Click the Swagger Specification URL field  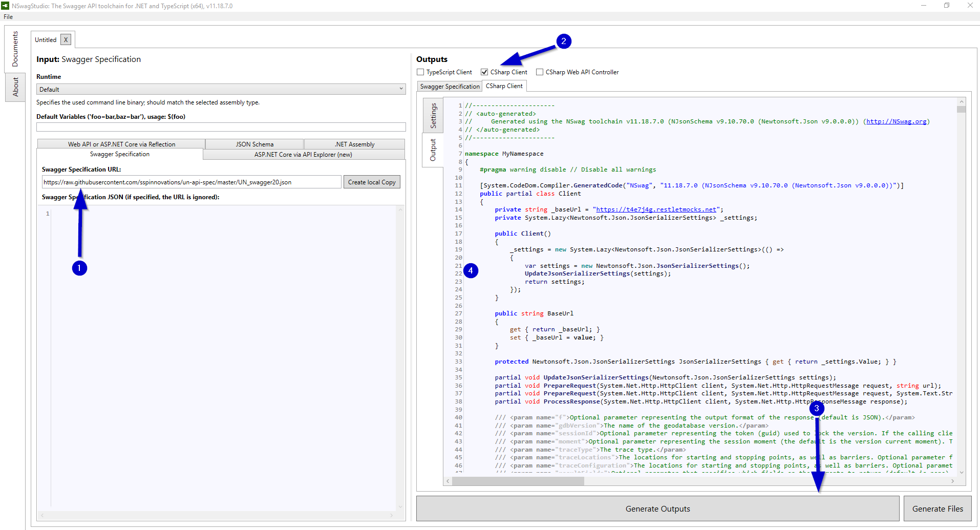click(191, 182)
